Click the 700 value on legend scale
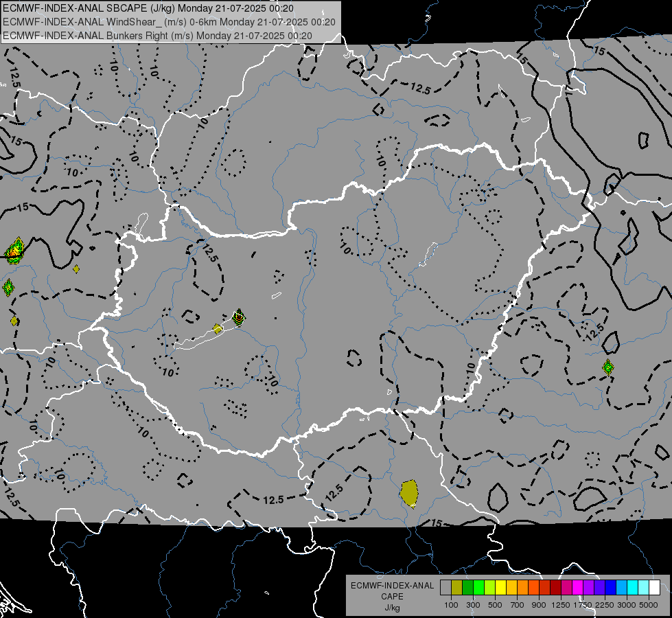The image size is (672, 618). click(517, 605)
